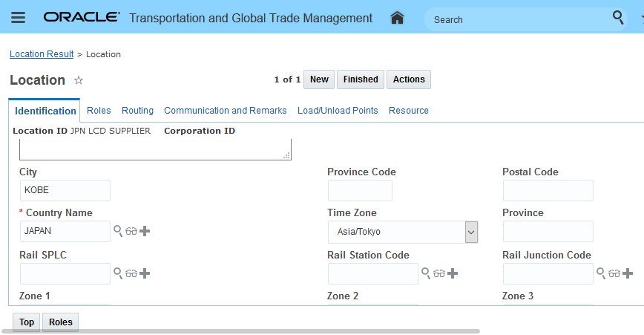Click the New button
Image resolution: width=644 pixels, height=335 pixels.
[x=319, y=79]
